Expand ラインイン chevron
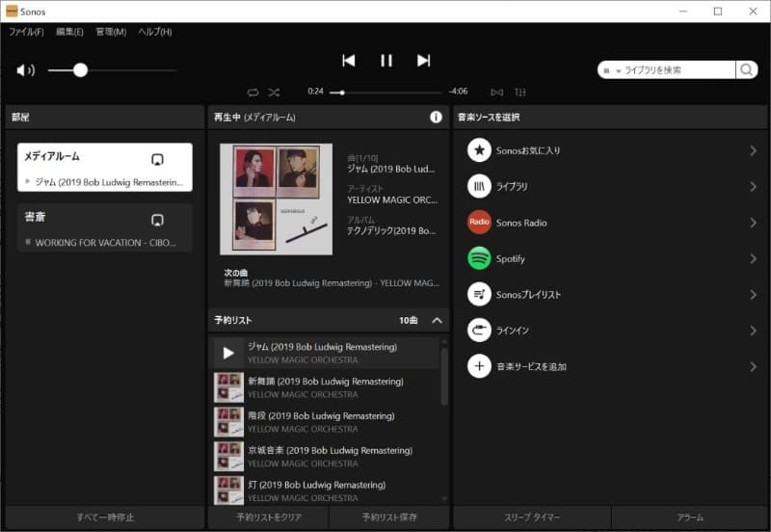The image size is (771, 532). coord(753,330)
